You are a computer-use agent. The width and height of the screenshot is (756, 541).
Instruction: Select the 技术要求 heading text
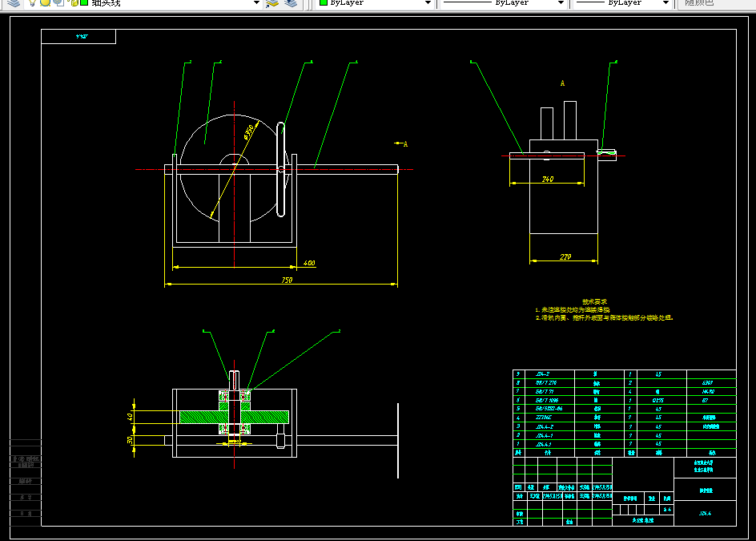(x=594, y=301)
